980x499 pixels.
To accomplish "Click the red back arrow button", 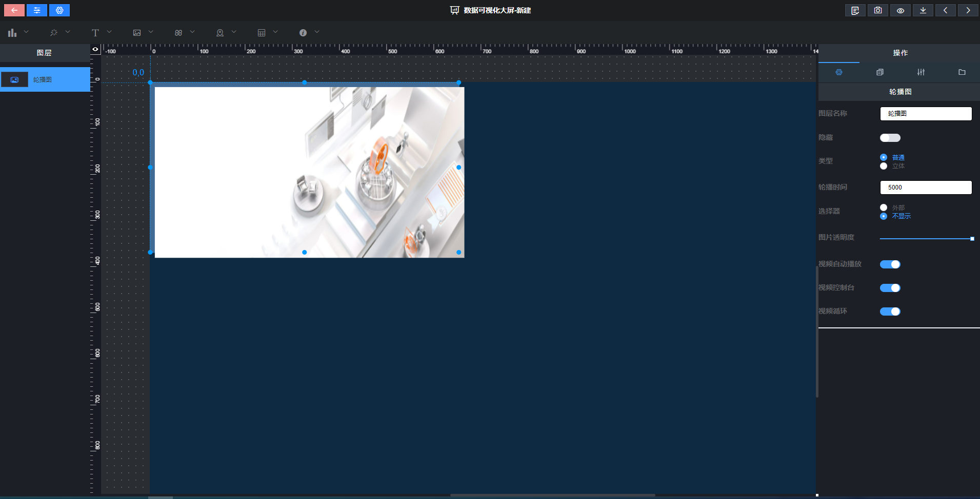I will (x=14, y=10).
